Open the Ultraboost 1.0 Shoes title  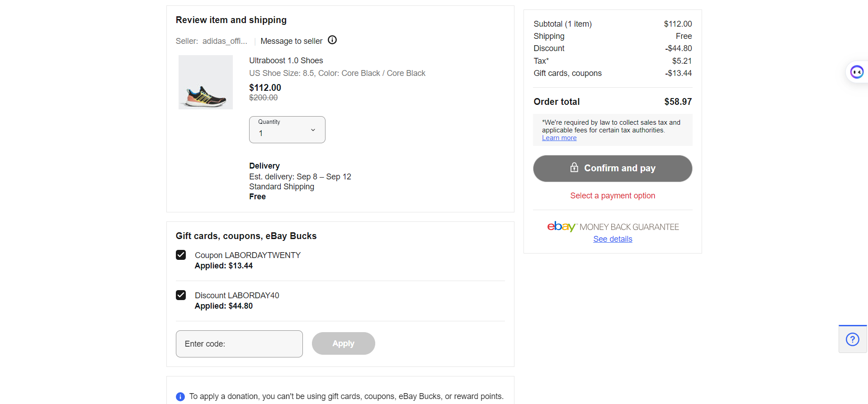click(x=286, y=61)
